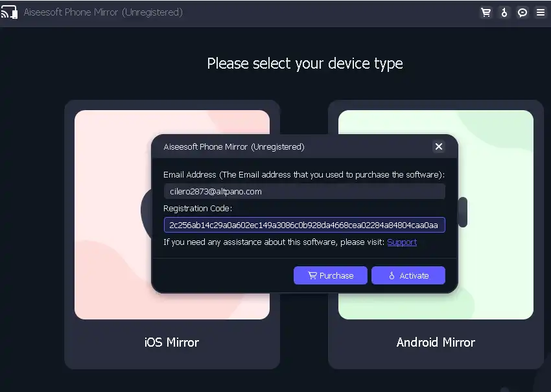Click the "Please select your device type" heading
The height and width of the screenshot is (392, 551).
(305, 63)
